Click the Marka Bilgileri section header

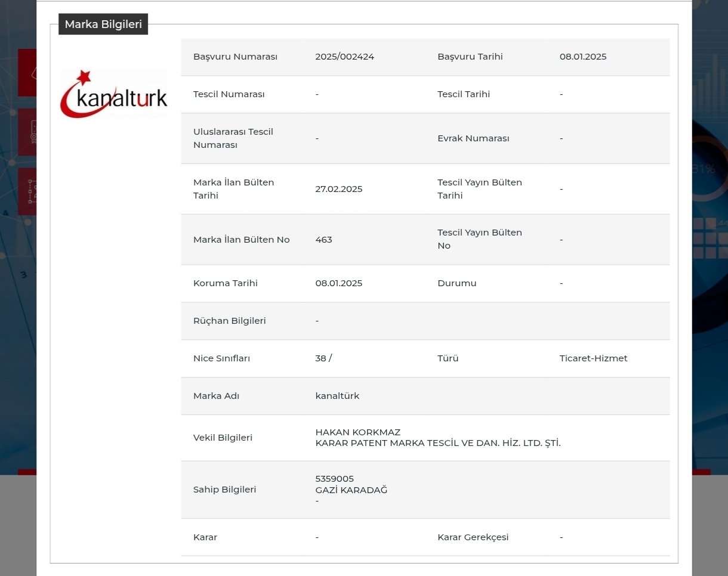(x=103, y=24)
